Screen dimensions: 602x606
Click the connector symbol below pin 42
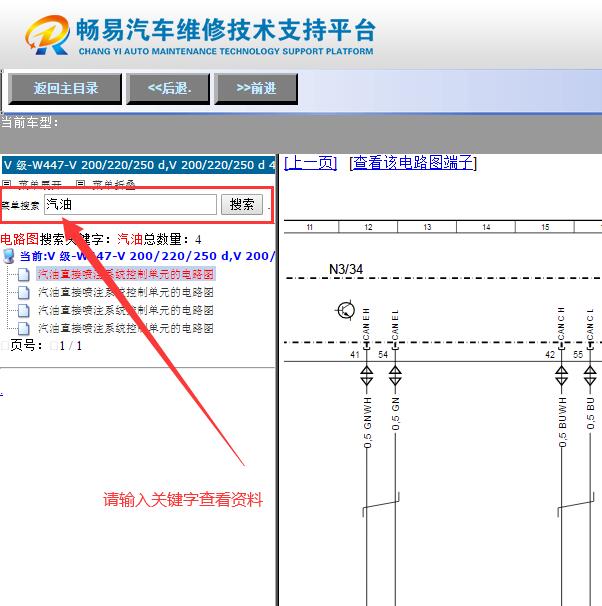click(x=561, y=376)
